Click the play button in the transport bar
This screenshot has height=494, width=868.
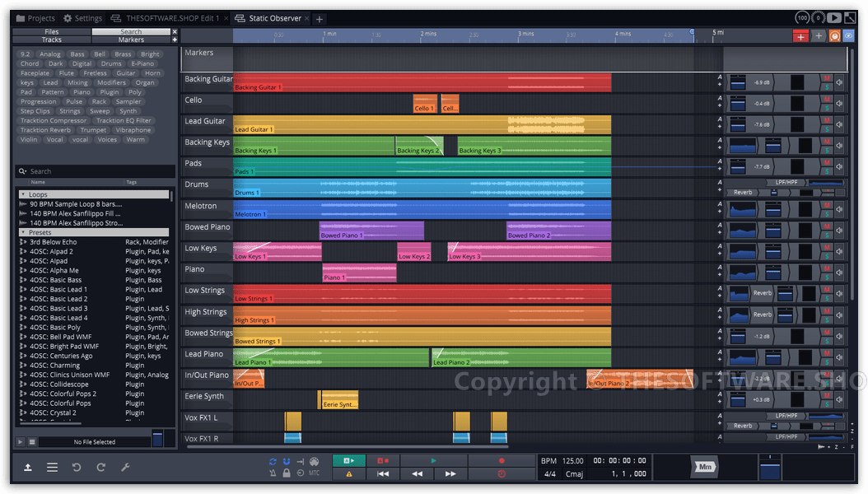432,459
